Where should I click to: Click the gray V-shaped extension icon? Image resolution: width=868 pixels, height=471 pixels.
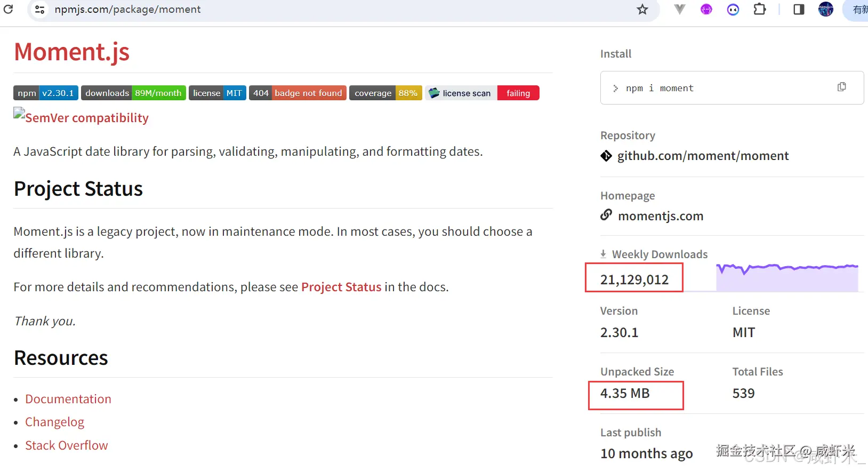[x=679, y=10]
